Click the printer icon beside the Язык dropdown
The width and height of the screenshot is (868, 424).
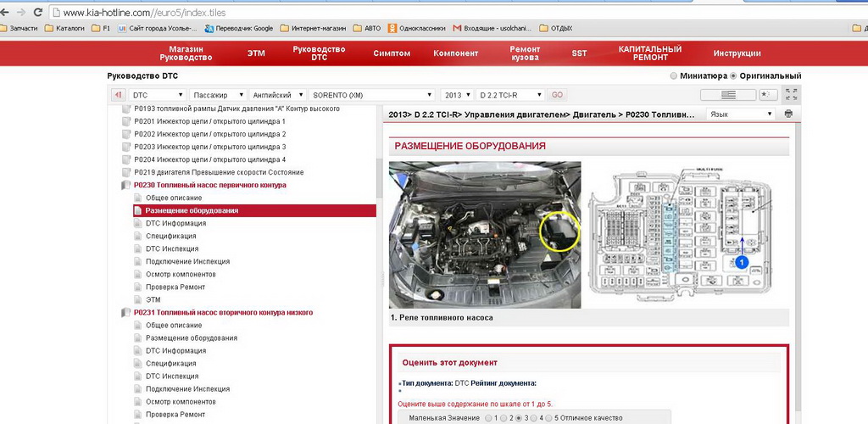(788, 114)
